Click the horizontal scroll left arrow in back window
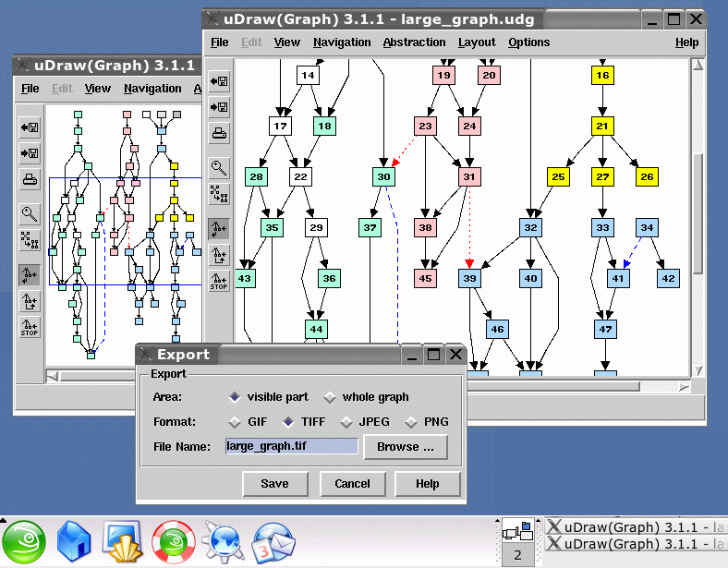 tap(53, 376)
